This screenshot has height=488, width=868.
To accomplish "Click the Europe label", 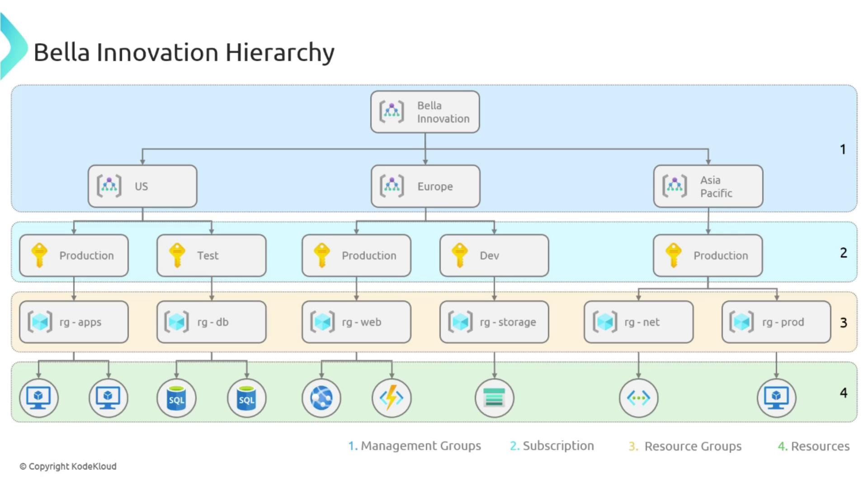I will coord(435,186).
